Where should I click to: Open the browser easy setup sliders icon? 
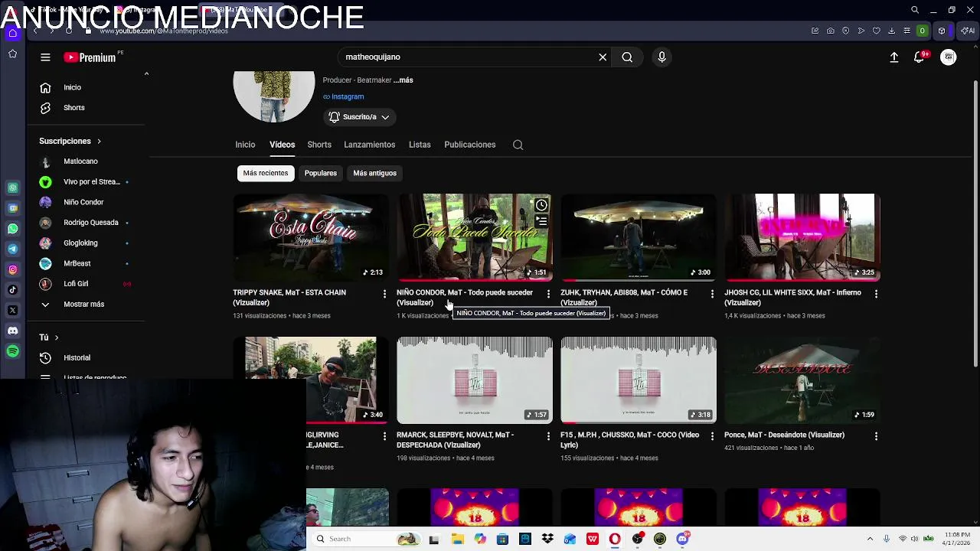tap(907, 31)
